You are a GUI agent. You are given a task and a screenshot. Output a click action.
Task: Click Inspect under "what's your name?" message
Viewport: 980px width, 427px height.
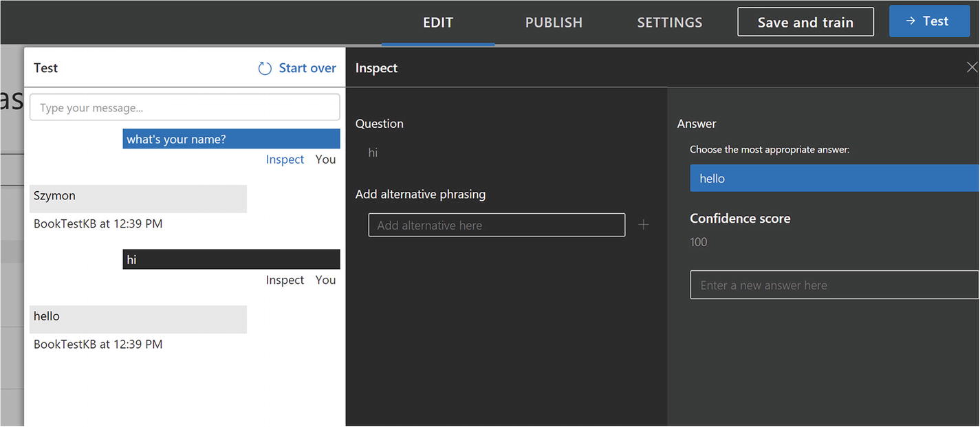point(285,160)
